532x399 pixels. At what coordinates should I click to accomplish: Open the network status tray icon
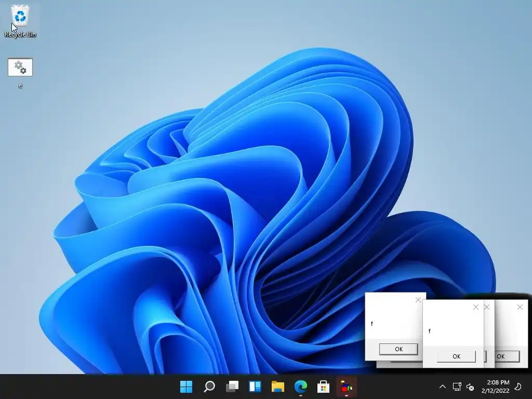point(457,387)
